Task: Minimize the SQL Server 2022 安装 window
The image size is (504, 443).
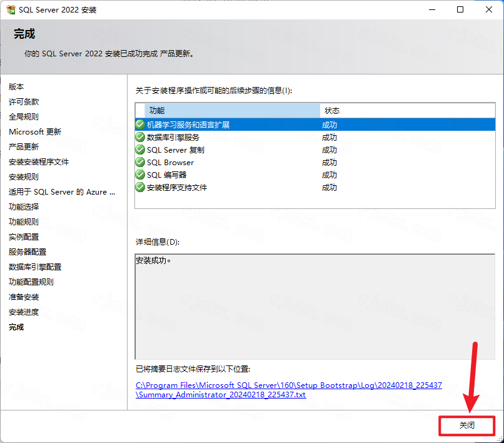Action: point(432,9)
